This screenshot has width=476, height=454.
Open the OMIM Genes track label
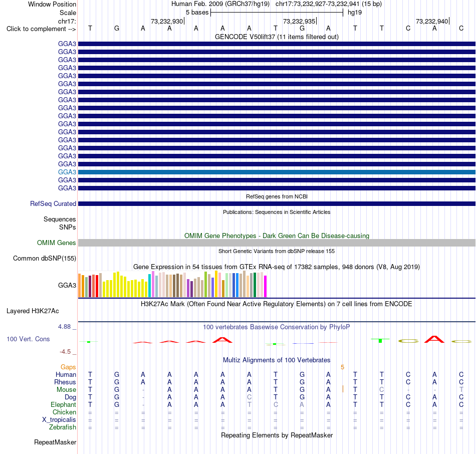(56, 243)
